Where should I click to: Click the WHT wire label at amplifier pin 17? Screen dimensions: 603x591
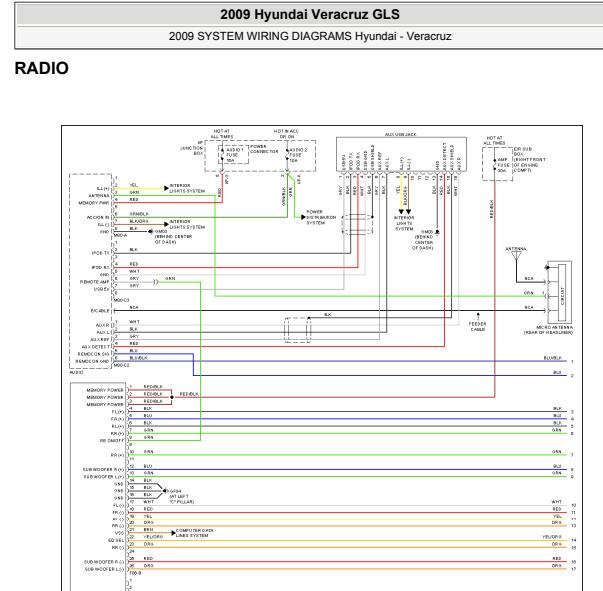tap(149, 502)
